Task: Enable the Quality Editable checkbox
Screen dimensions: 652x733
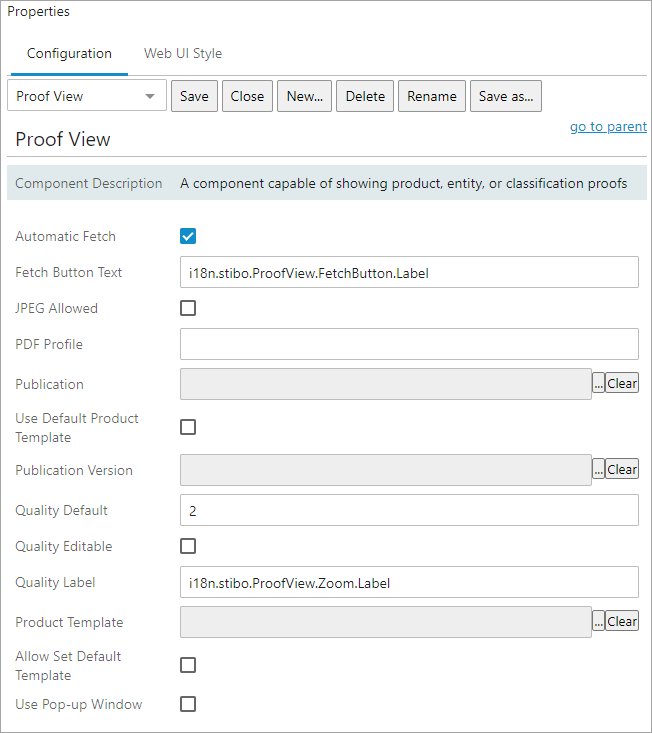Action: [188, 546]
